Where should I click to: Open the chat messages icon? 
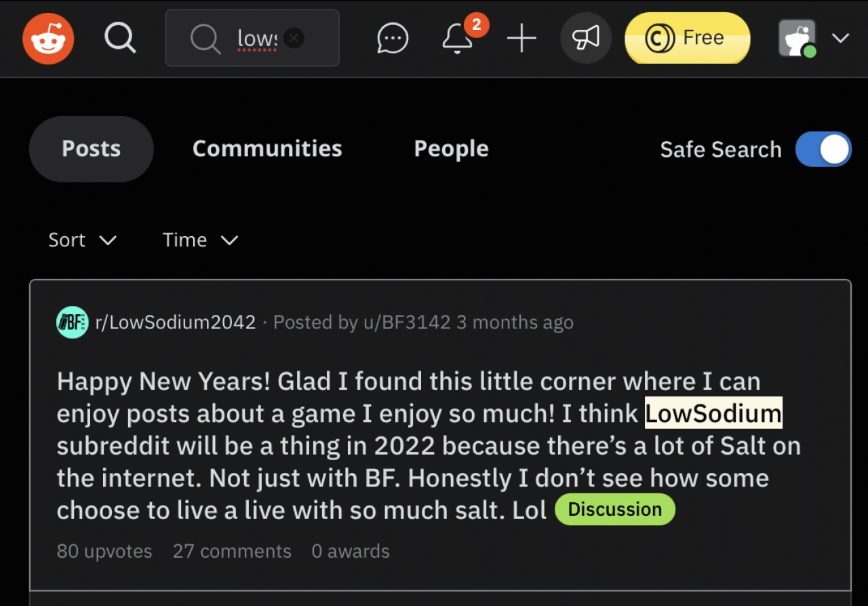(393, 39)
